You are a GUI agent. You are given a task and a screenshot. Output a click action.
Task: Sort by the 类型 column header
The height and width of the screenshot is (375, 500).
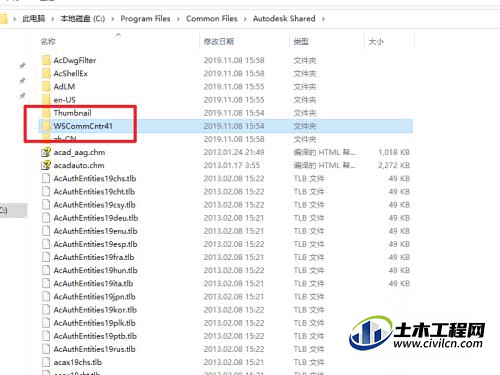[x=301, y=42]
